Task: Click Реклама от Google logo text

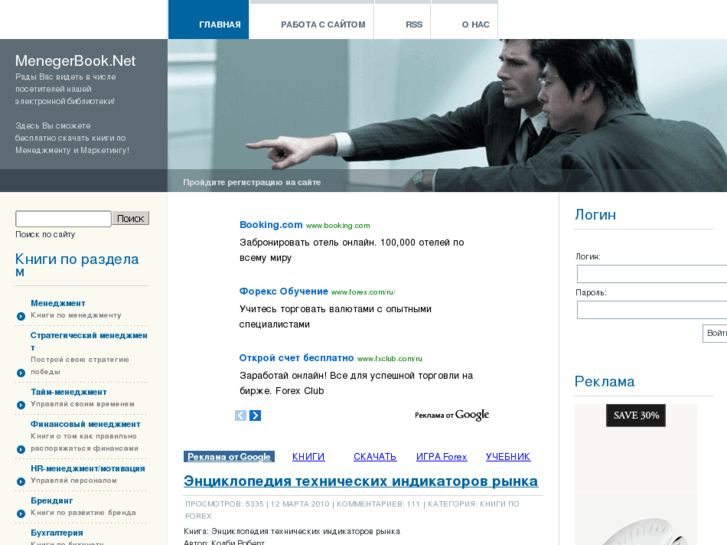Action: tap(452, 415)
